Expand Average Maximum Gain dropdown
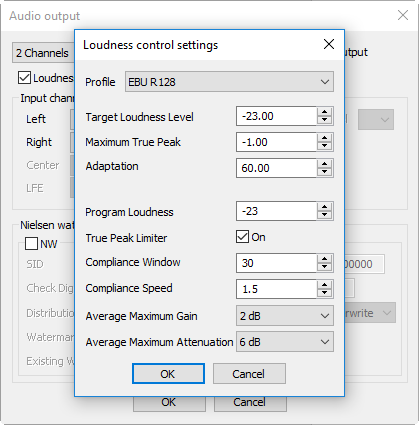This screenshot has height=425, width=419. [285, 316]
